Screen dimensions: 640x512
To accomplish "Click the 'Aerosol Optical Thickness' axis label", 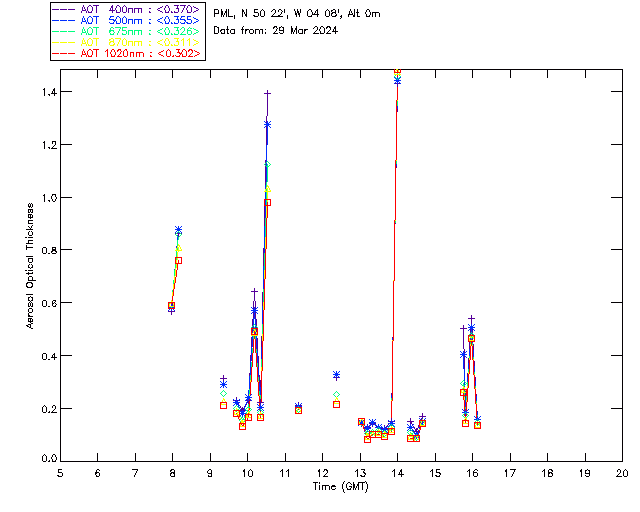I will 30,266.
